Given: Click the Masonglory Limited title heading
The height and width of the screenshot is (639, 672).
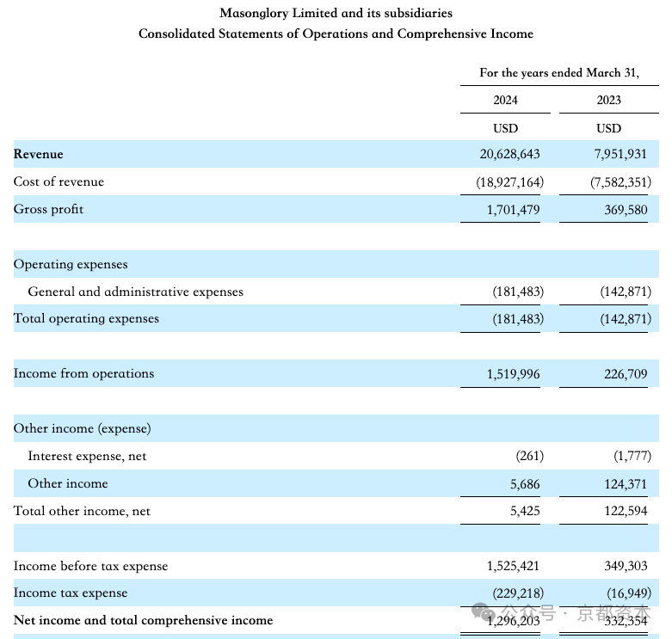Looking at the screenshot, I should 336,13.
